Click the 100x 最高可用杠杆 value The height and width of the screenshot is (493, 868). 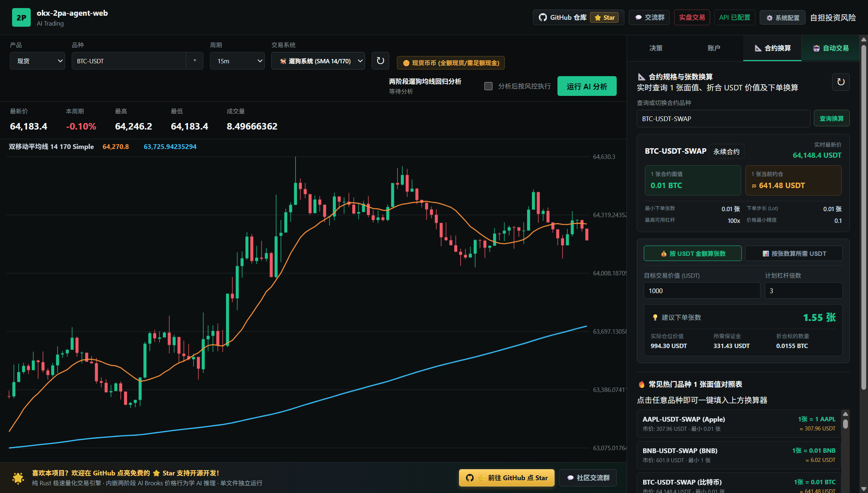pos(734,221)
